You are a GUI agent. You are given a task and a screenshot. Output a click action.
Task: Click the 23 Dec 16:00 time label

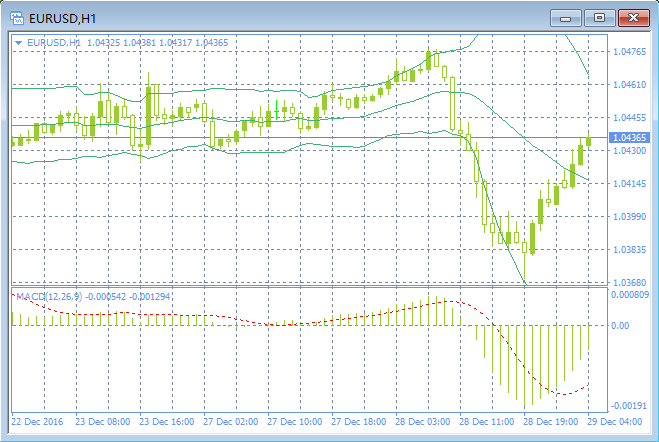(x=166, y=421)
